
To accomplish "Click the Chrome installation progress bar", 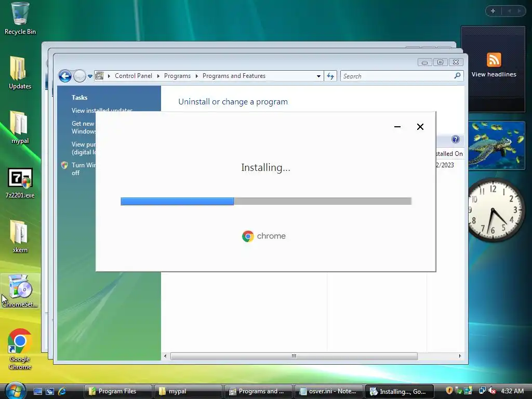I will (x=266, y=201).
